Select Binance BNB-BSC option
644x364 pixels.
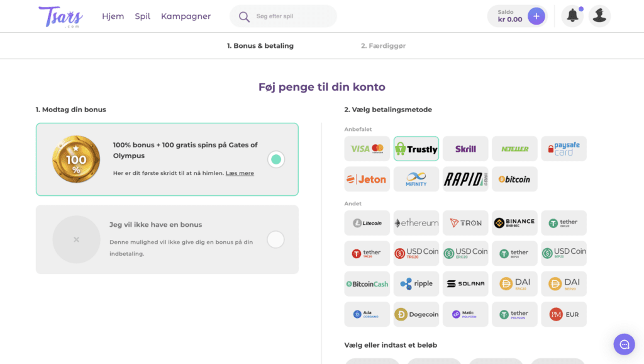point(514,223)
